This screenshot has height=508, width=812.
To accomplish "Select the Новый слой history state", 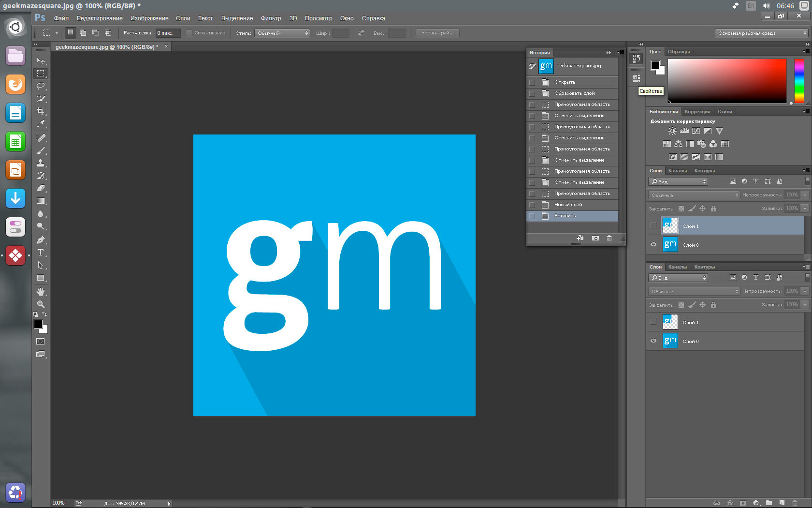I will (x=572, y=205).
